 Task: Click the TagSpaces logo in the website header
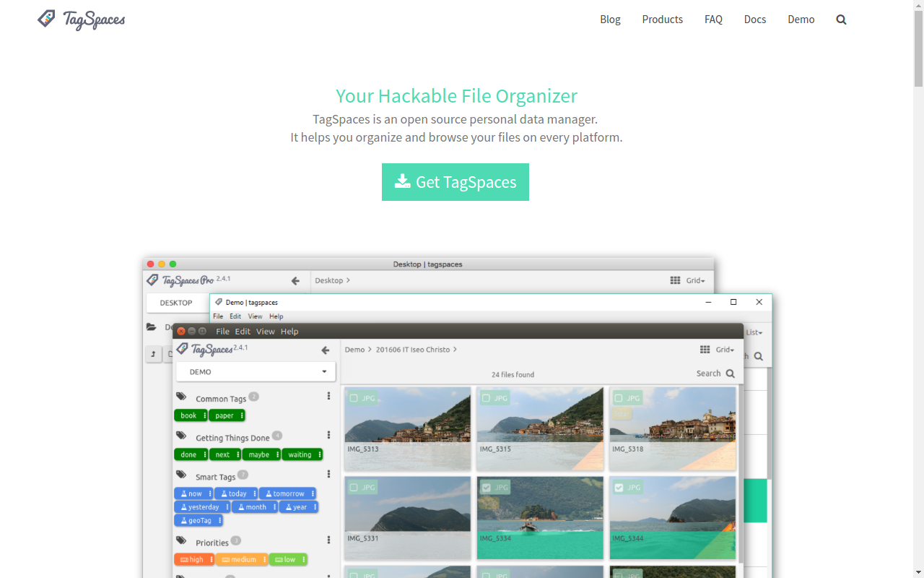click(81, 20)
